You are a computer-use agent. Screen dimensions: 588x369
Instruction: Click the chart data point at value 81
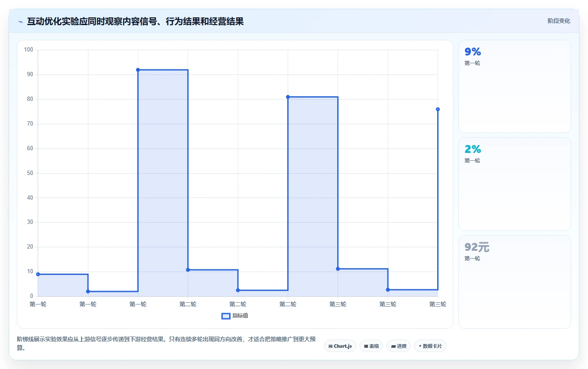coord(288,97)
